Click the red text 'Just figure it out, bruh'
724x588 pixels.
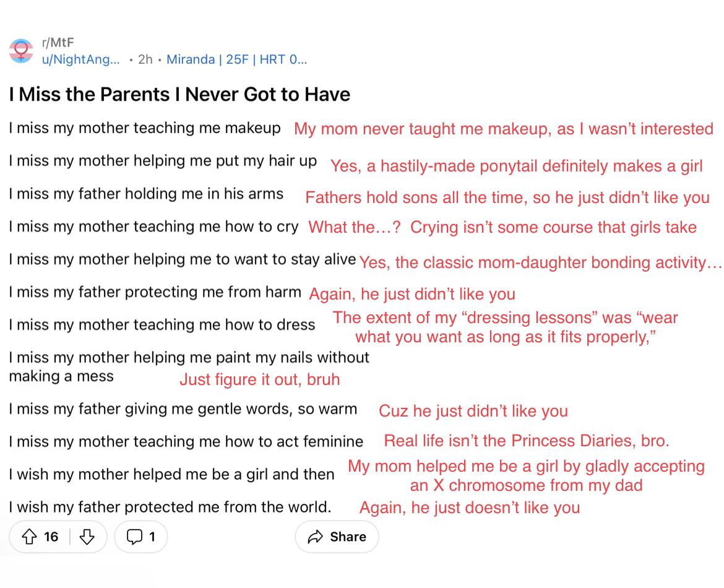(x=259, y=379)
